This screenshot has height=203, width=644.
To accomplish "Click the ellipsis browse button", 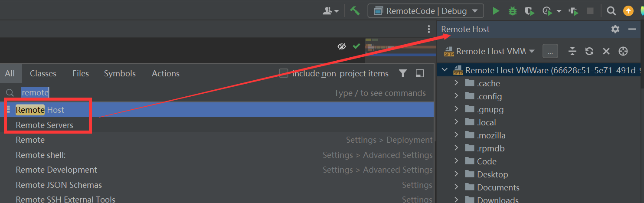I will [550, 51].
